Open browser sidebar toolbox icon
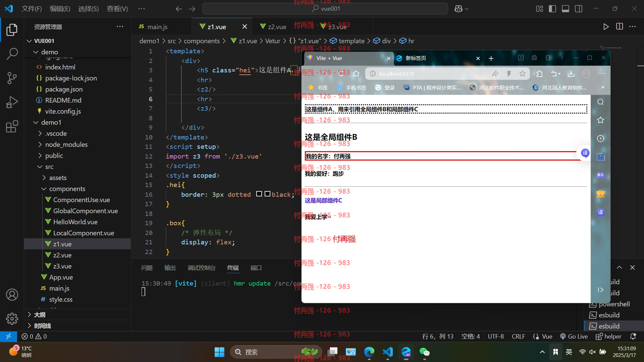644x362 pixels. pos(600,194)
